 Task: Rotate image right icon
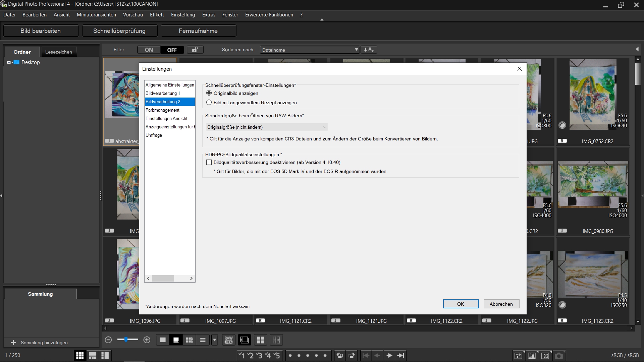coord(352,355)
